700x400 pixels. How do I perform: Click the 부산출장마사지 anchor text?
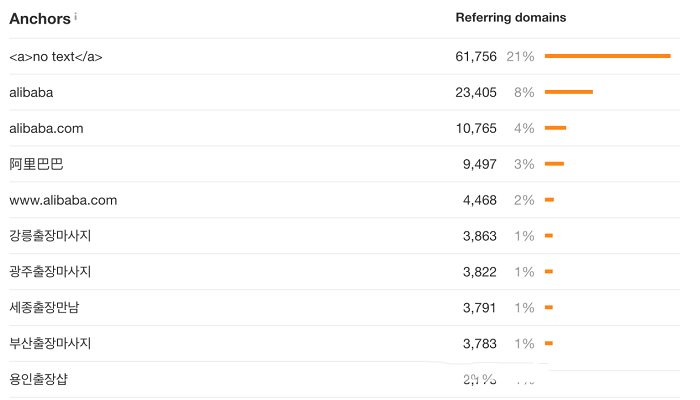(x=50, y=343)
